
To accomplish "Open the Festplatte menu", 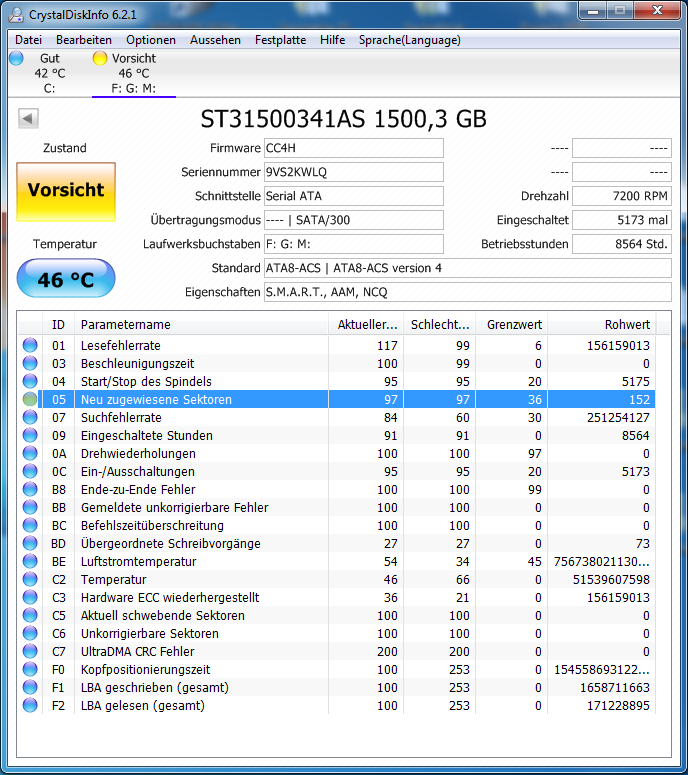I will coord(280,40).
